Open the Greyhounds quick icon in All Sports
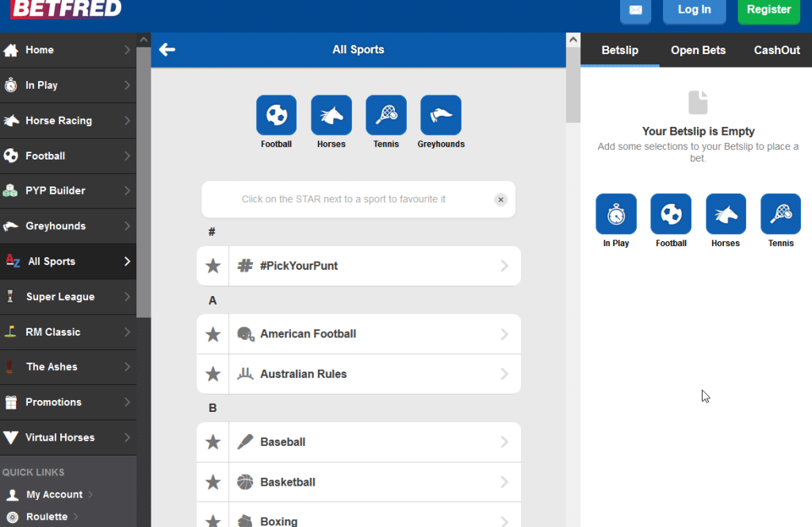The image size is (812, 527). point(441,115)
